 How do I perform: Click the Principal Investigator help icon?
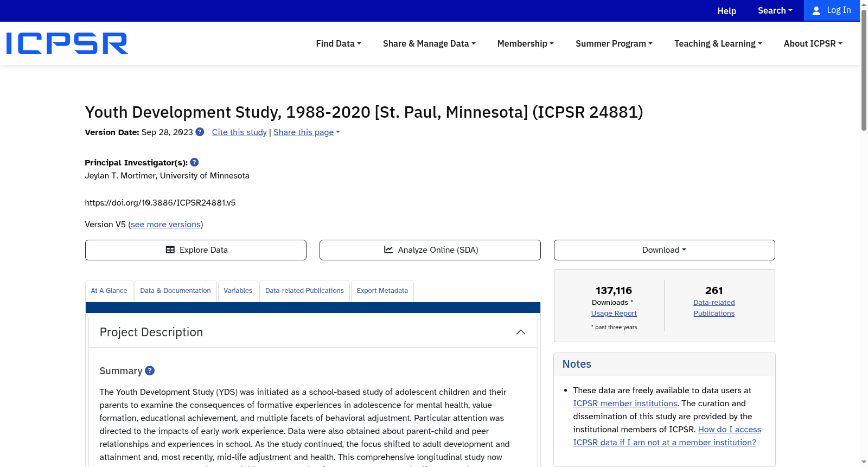click(194, 162)
